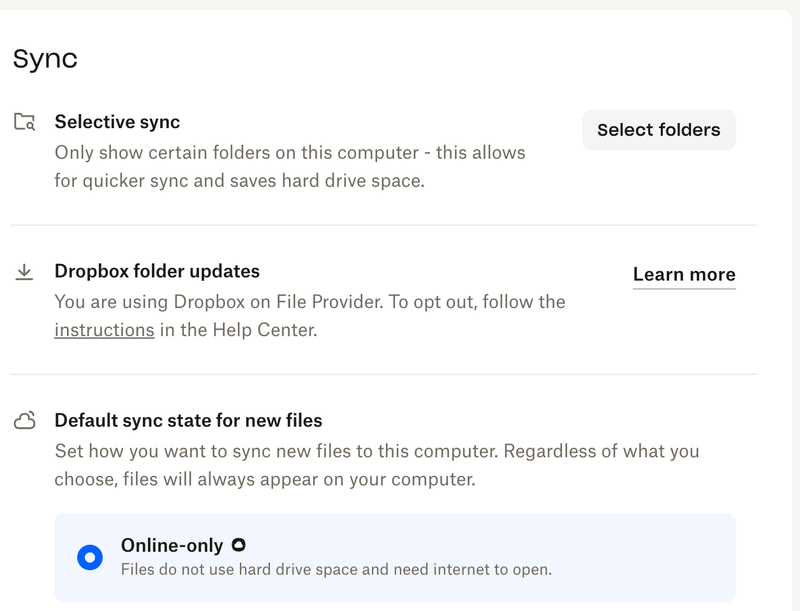Select the Online-only radio button

pyautogui.click(x=90, y=557)
